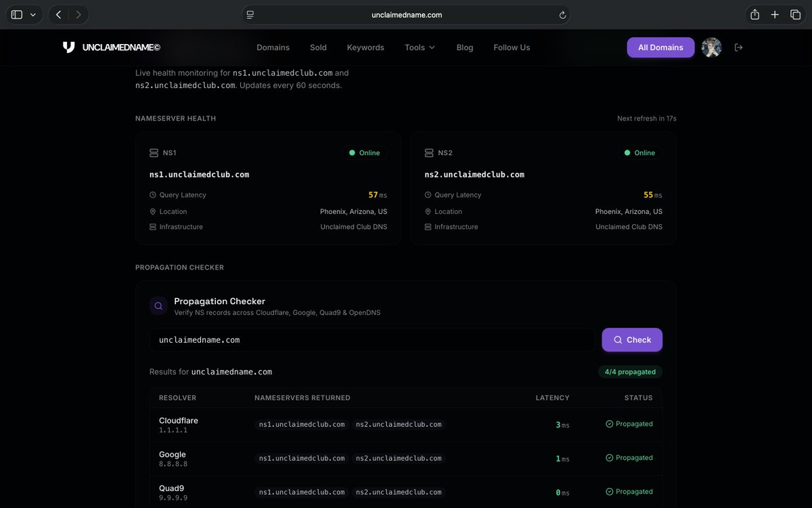
Task: Click the page reader icon in address bar
Action: click(x=250, y=14)
